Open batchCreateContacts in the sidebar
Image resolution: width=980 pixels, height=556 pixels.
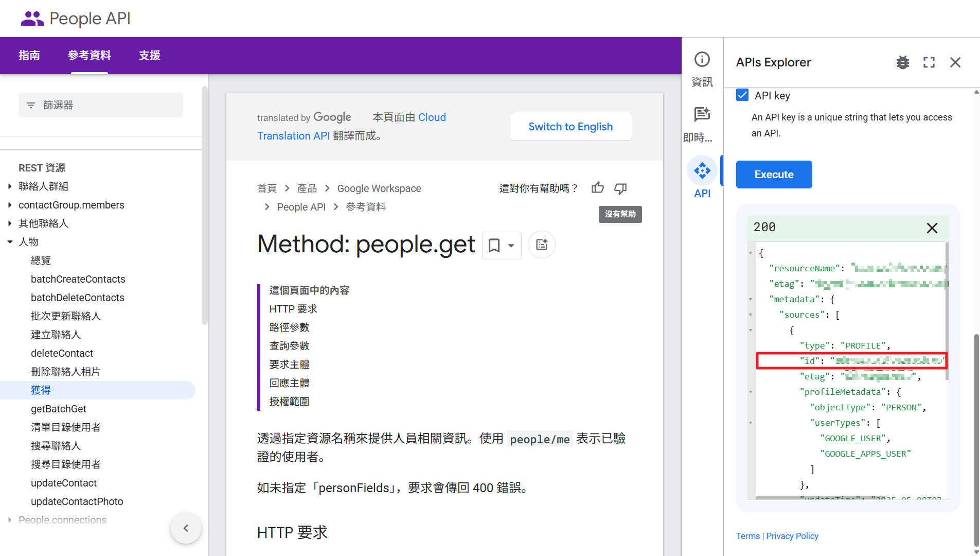pyautogui.click(x=78, y=279)
